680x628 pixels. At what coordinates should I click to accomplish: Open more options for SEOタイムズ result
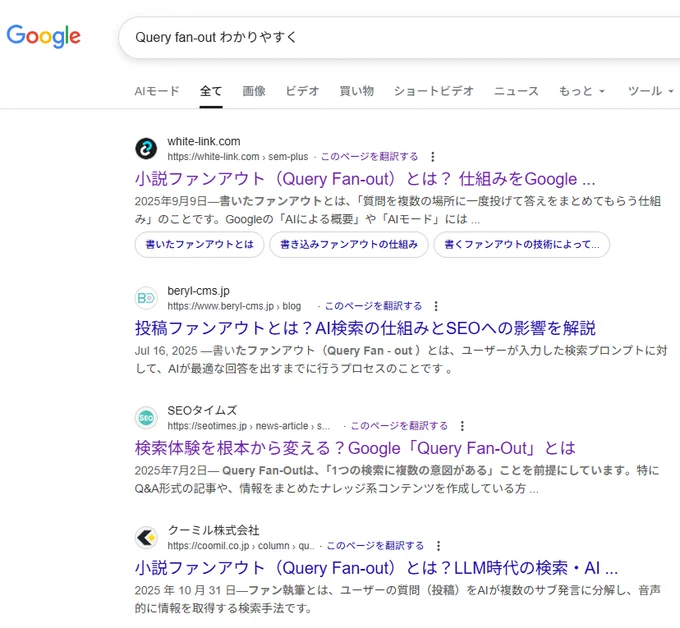coord(462,426)
